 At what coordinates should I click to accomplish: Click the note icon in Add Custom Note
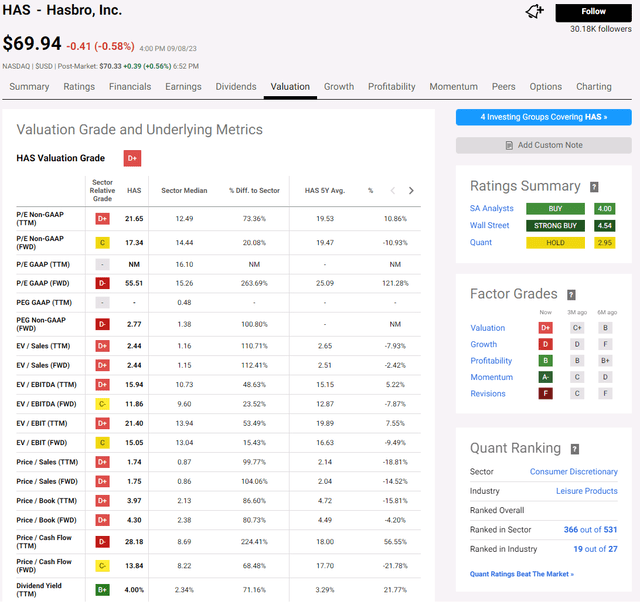pos(509,145)
